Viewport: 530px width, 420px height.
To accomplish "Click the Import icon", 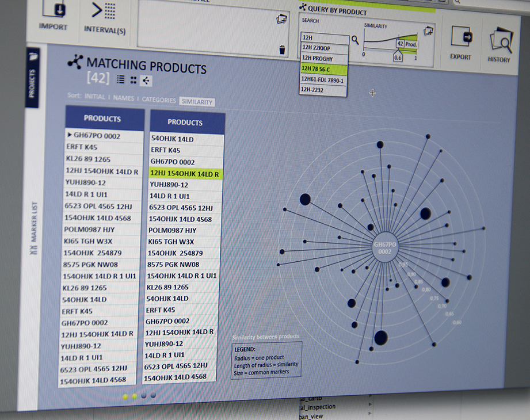I will [x=54, y=9].
